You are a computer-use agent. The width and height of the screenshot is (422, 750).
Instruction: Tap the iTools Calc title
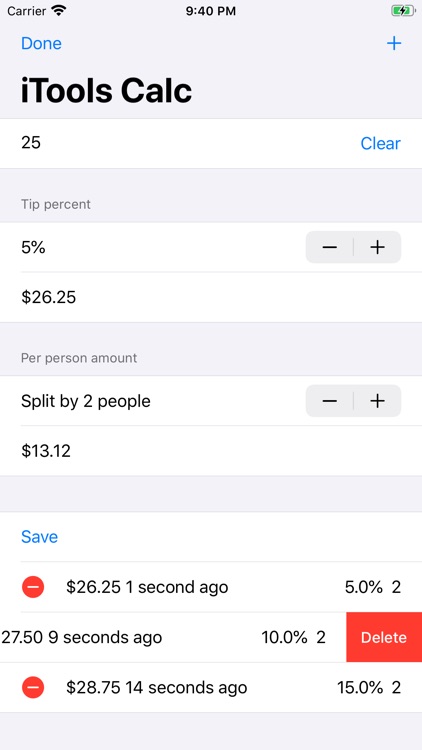(x=106, y=91)
